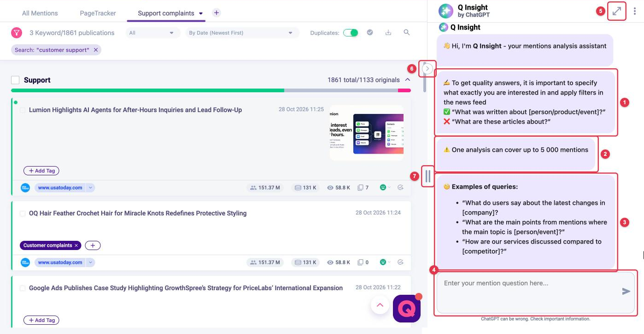Remove the "customer support" search chip
Viewport: 644px width, 334px height.
96,50
